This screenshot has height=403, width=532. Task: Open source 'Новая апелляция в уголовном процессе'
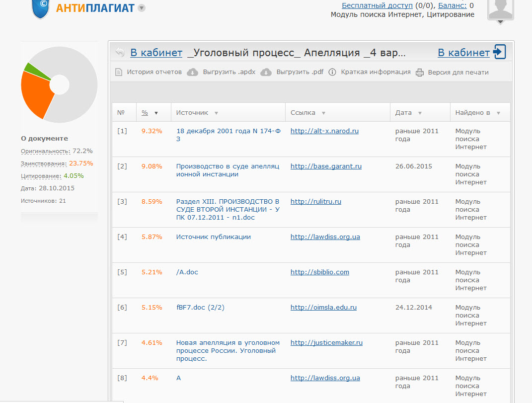[228, 351]
